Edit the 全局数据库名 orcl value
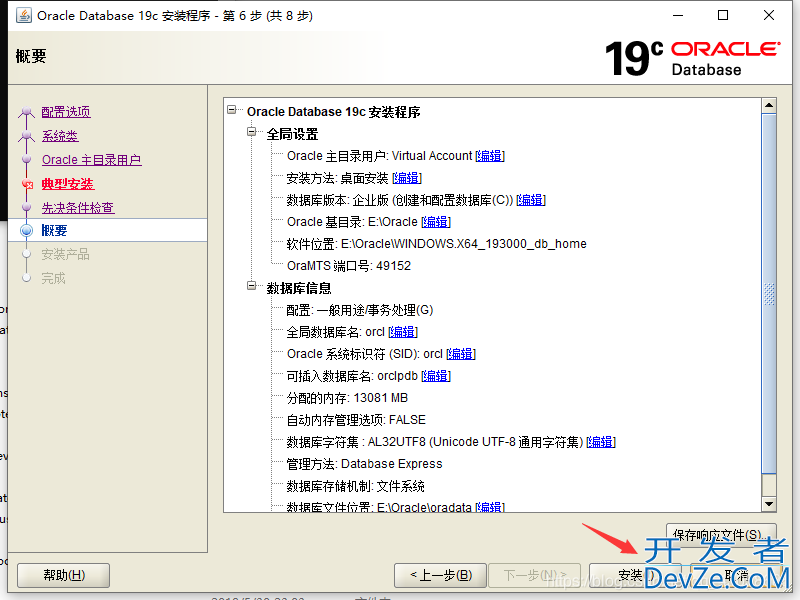The height and width of the screenshot is (600, 800). pyautogui.click(x=403, y=332)
